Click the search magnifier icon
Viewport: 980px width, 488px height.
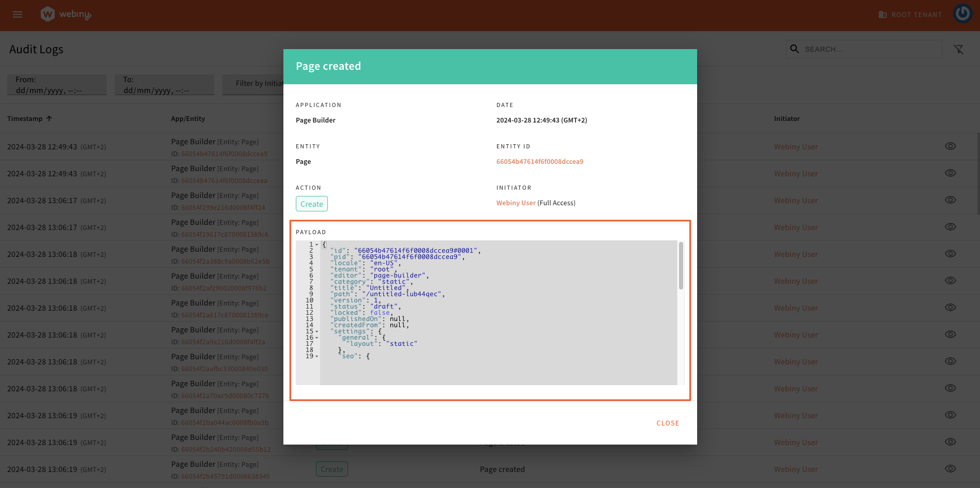click(x=795, y=49)
